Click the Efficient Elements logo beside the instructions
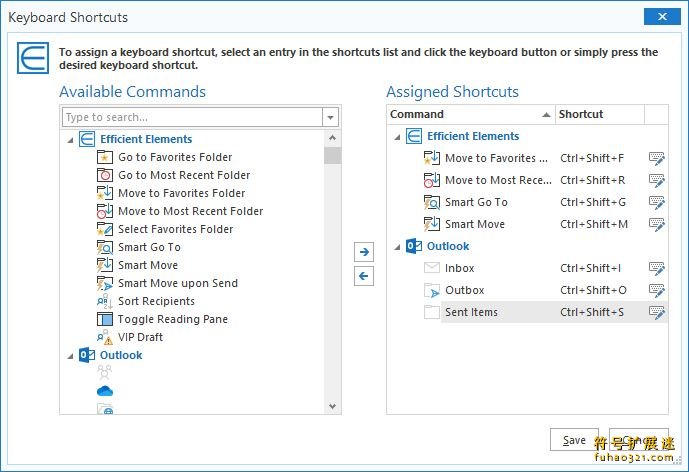The width and height of the screenshot is (689, 472). 33,58
